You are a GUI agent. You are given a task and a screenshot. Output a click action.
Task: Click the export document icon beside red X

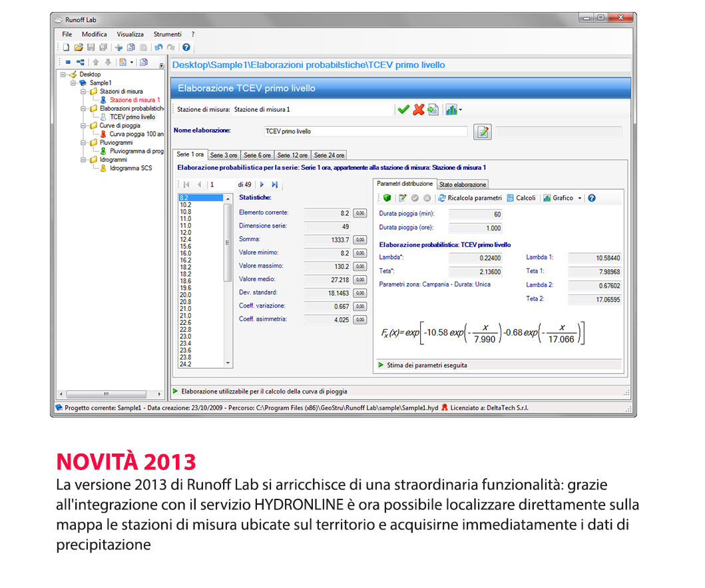(433, 109)
